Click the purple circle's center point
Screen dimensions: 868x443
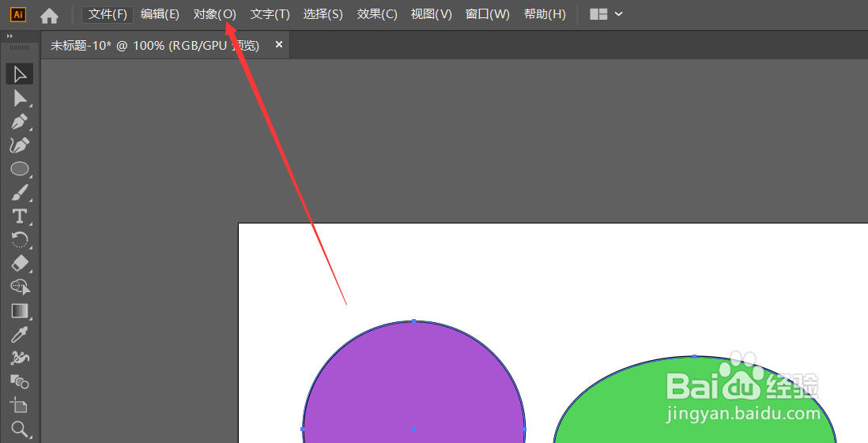tap(414, 429)
